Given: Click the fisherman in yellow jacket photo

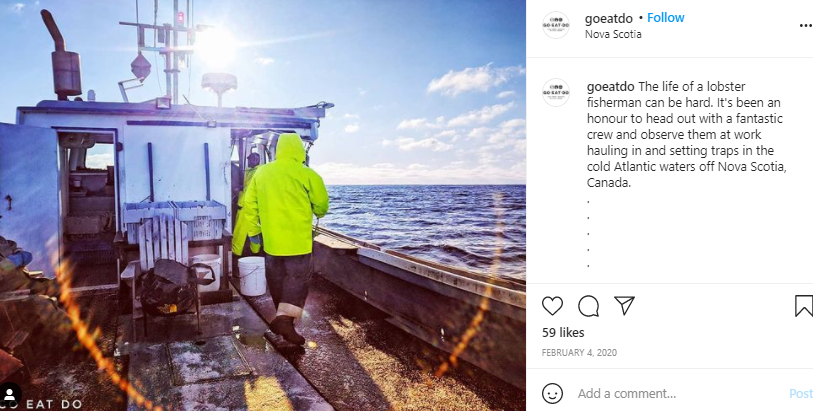Looking at the screenshot, I should pos(263,205).
